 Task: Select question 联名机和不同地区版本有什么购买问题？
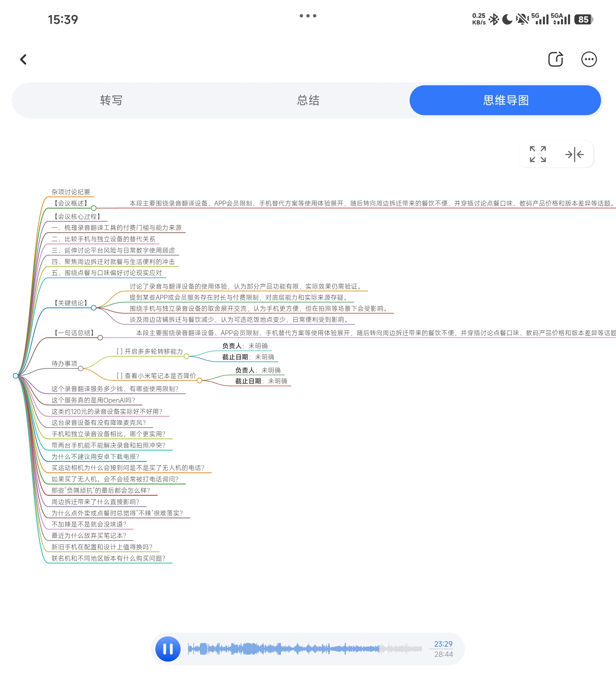click(109, 558)
